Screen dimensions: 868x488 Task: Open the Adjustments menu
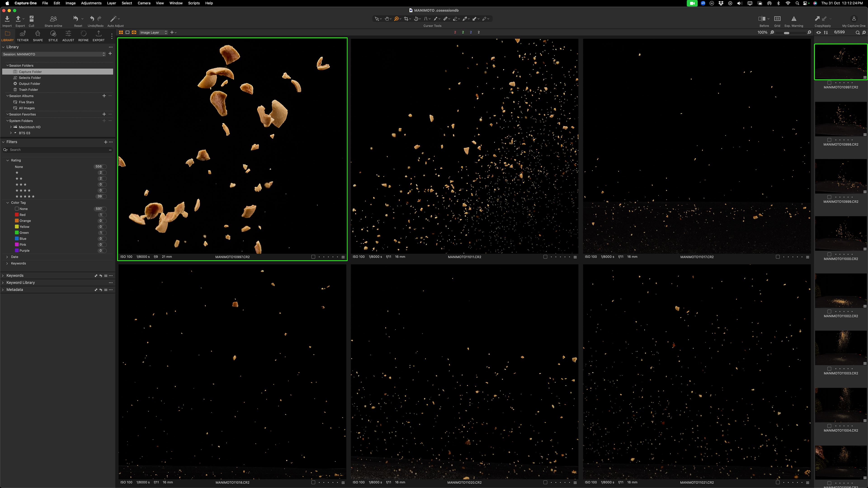(x=91, y=3)
